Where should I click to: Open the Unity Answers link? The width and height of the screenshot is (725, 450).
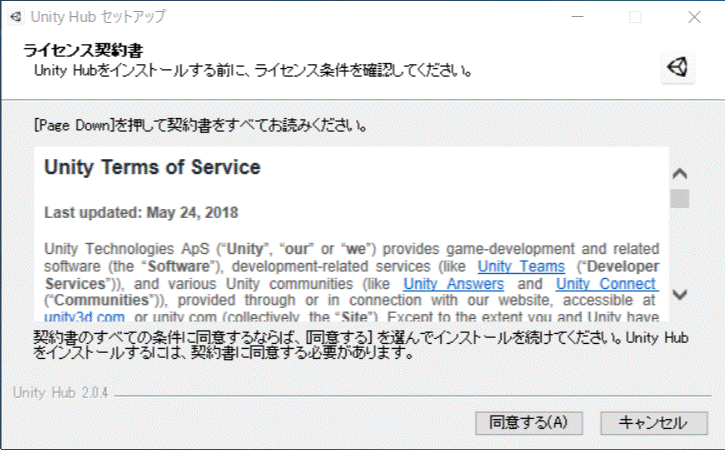tap(453, 284)
